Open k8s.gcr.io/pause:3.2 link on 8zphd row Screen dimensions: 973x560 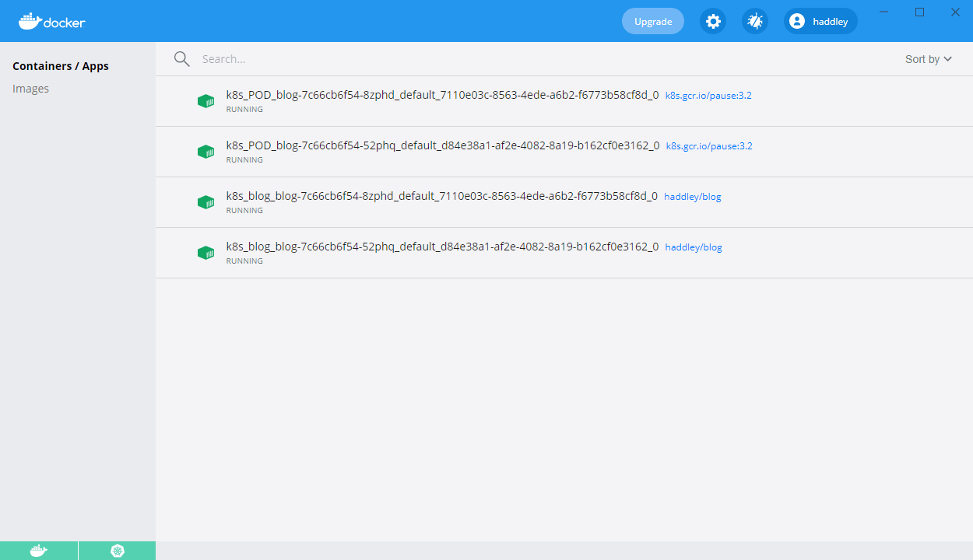(x=708, y=96)
